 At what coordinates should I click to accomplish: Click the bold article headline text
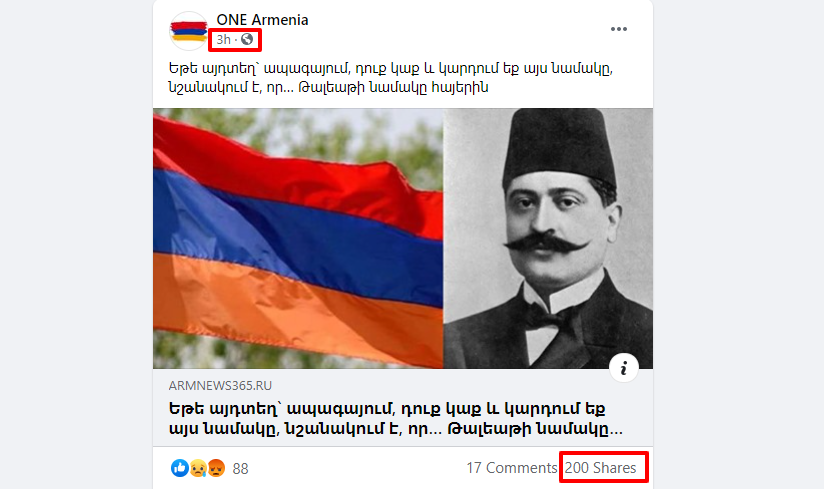396,419
